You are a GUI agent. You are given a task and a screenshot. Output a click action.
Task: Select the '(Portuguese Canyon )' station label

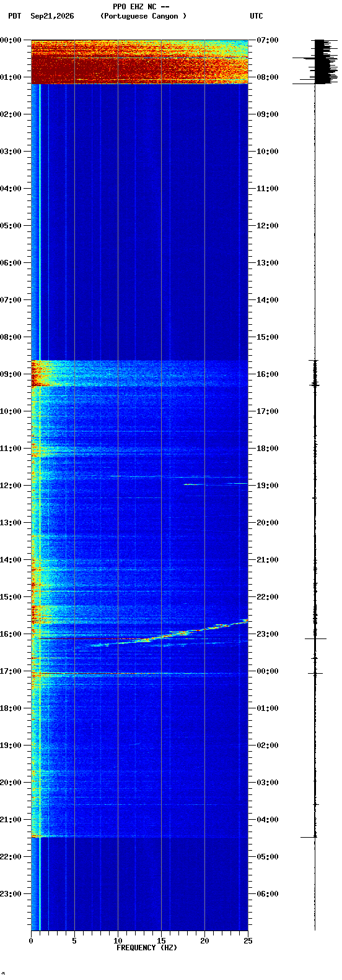(143, 16)
